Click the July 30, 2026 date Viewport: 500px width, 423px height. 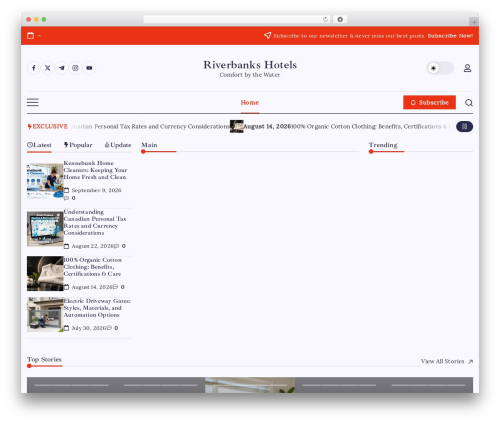(89, 328)
